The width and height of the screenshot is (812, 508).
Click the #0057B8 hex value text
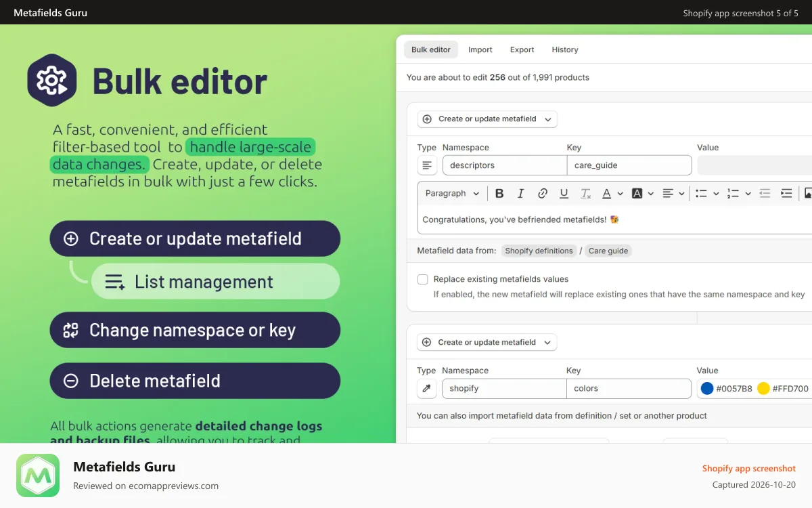[x=734, y=389]
